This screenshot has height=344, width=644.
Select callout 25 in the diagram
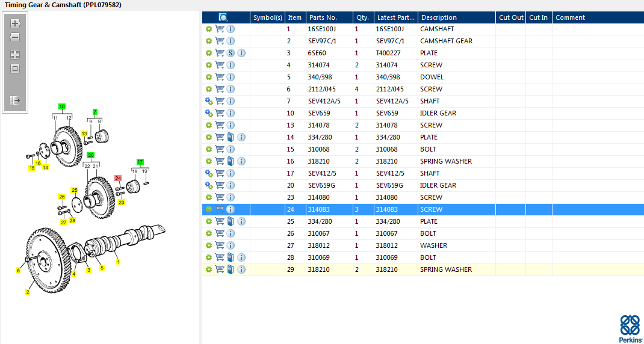click(75, 189)
